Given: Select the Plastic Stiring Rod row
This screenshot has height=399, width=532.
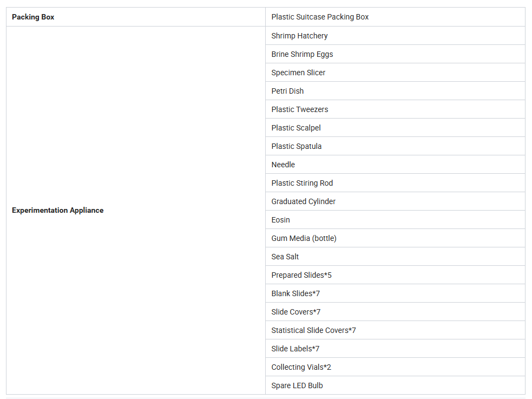Looking at the screenshot, I should click(x=395, y=183).
